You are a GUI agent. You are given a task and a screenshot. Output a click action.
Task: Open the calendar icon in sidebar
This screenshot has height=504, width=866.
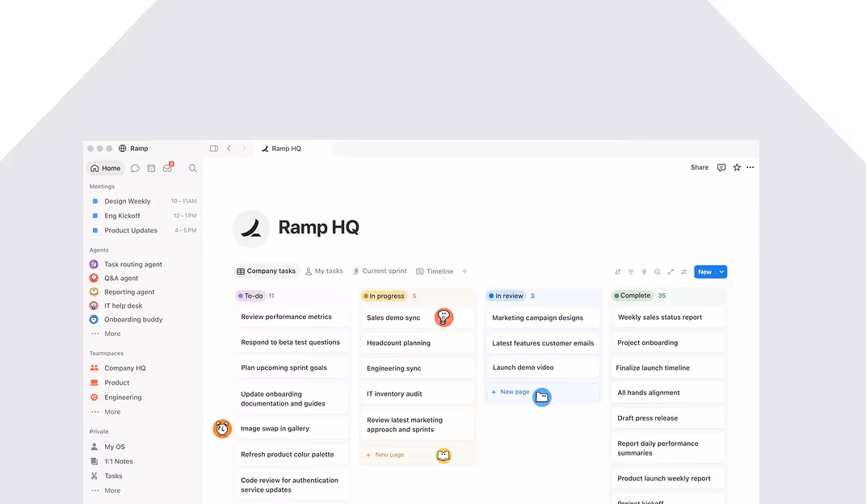click(151, 168)
